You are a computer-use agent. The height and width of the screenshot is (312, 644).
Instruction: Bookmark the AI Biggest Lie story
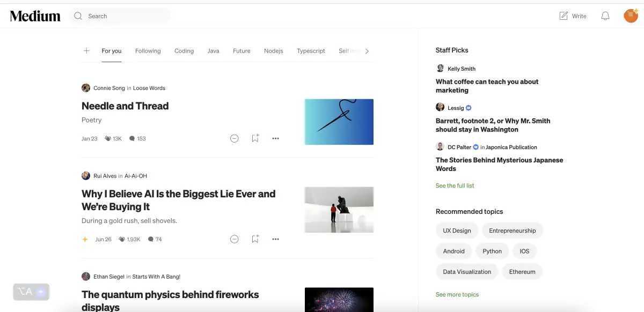[255, 239]
